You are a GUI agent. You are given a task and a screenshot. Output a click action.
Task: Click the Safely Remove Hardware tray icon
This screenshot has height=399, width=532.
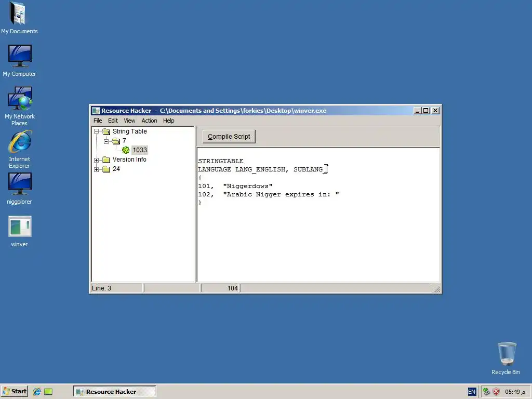click(486, 392)
